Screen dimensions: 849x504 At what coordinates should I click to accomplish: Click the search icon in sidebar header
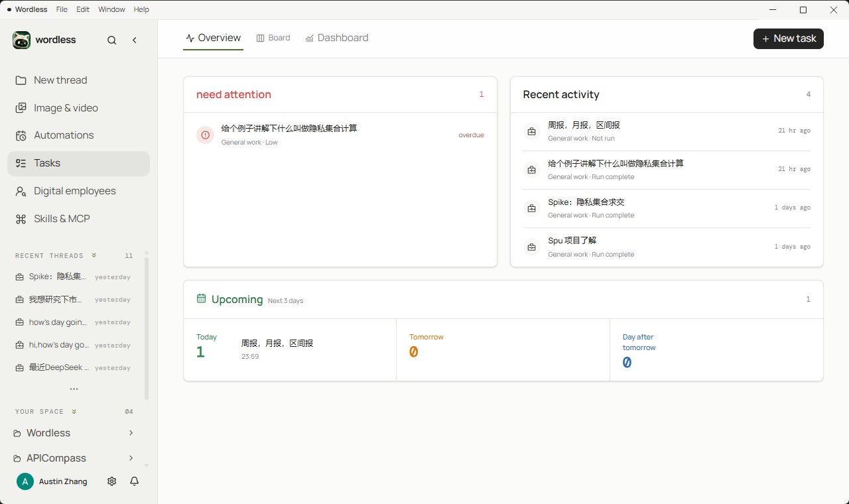point(111,40)
